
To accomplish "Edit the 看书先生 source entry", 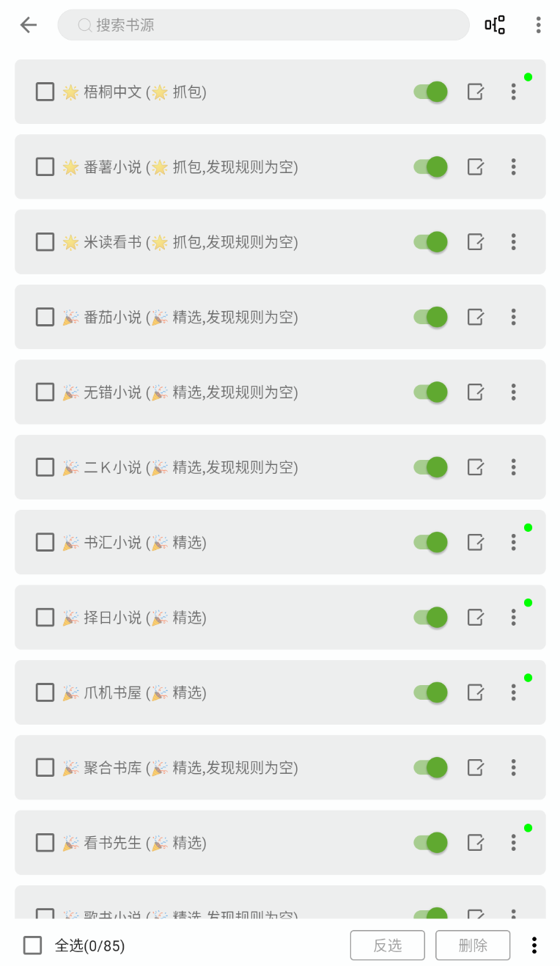I will pos(476,842).
